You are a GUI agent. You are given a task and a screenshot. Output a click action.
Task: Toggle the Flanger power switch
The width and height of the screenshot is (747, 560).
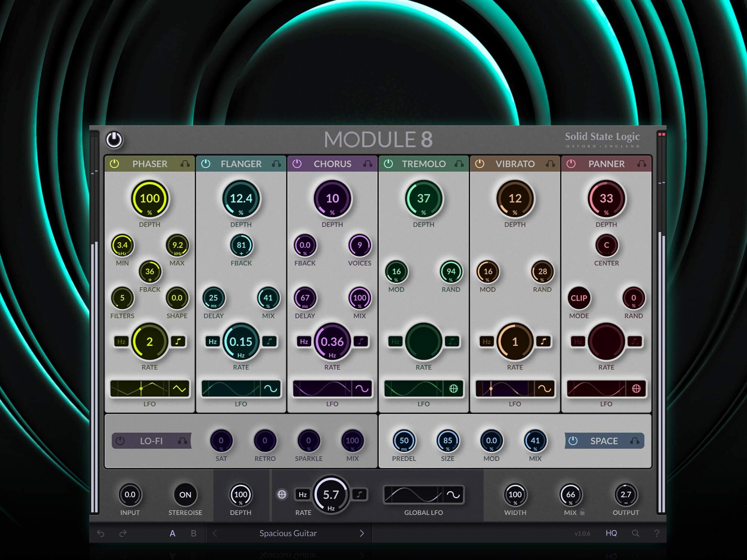tap(206, 164)
